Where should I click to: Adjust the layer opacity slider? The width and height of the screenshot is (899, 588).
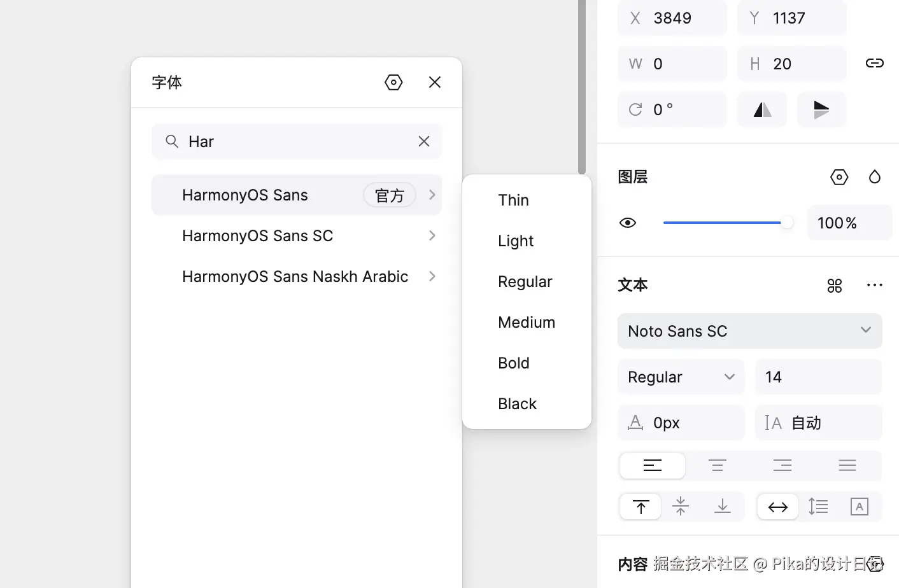click(728, 223)
